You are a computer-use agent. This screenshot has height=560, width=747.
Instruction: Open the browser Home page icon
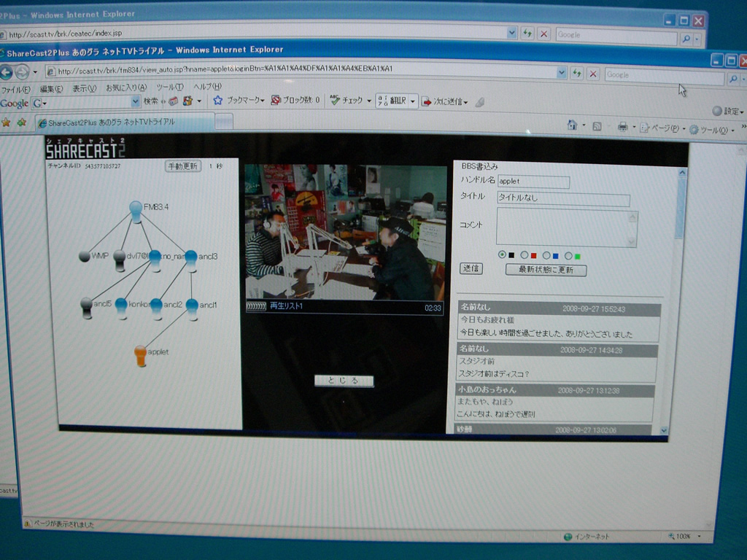[x=572, y=125]
